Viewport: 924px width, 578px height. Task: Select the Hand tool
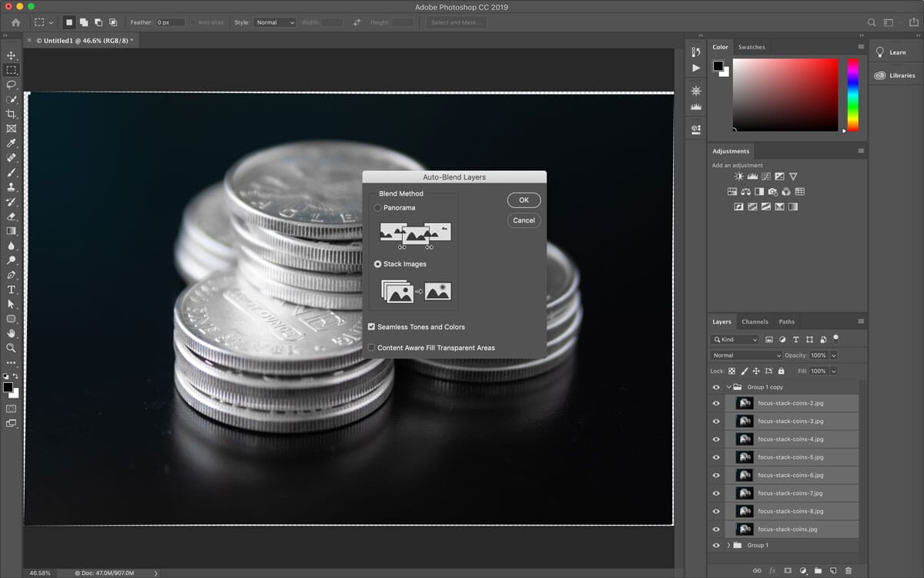pyautogui.click(x=12, y=334)
